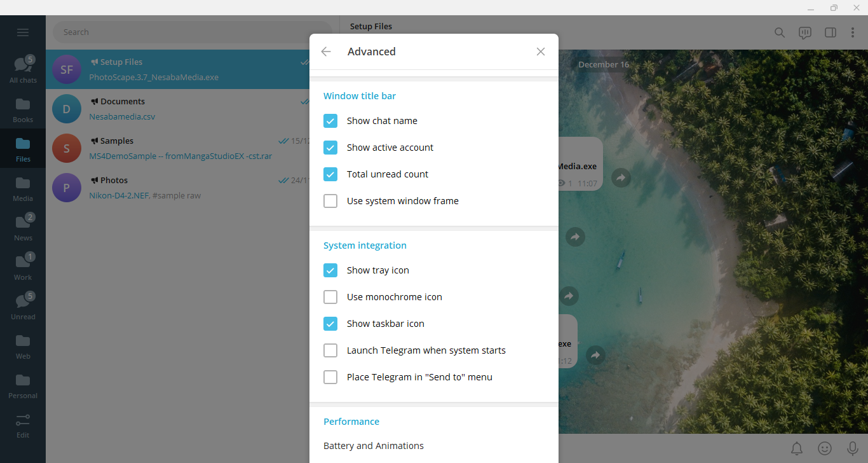Switch to the Books folder
Image resolution: width=868 pixels, height=463 pixels.
[23, 109]
